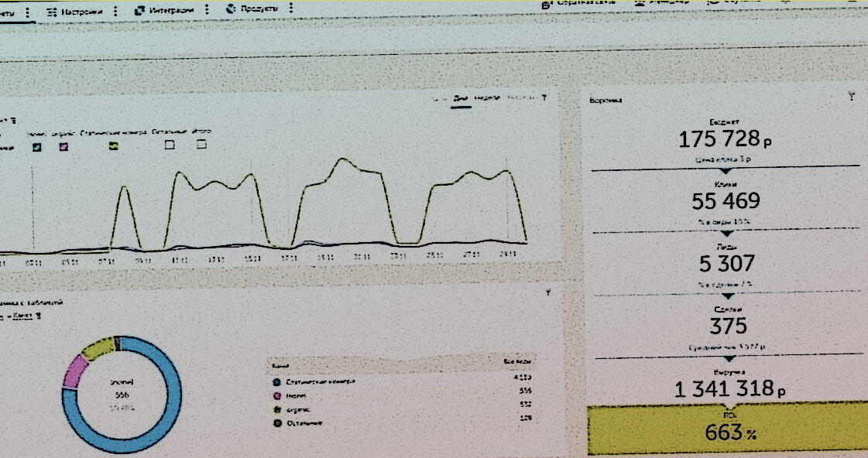The height and width of the screenshot is (458, 868).
Task: Uncheck the green Статические номера series checkbox
Action: [x=114, y=146]
